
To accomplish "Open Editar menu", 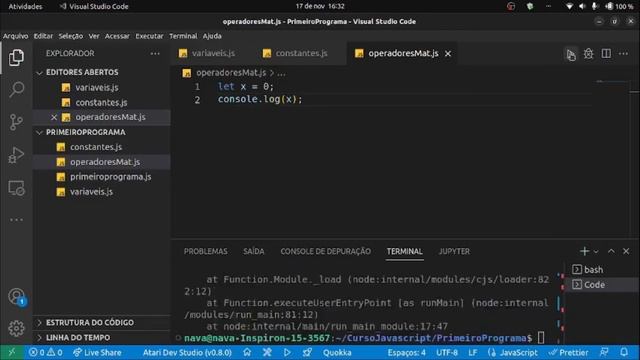I will [43, 36].
